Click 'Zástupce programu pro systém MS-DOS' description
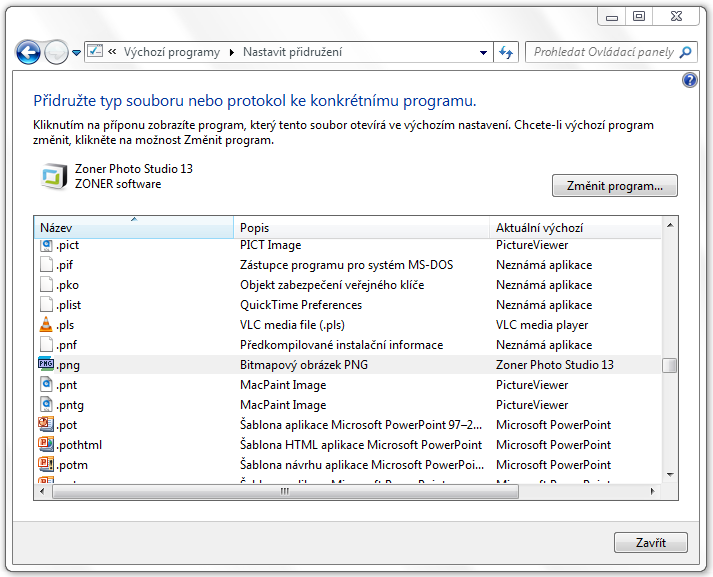 tap(346, 265)
